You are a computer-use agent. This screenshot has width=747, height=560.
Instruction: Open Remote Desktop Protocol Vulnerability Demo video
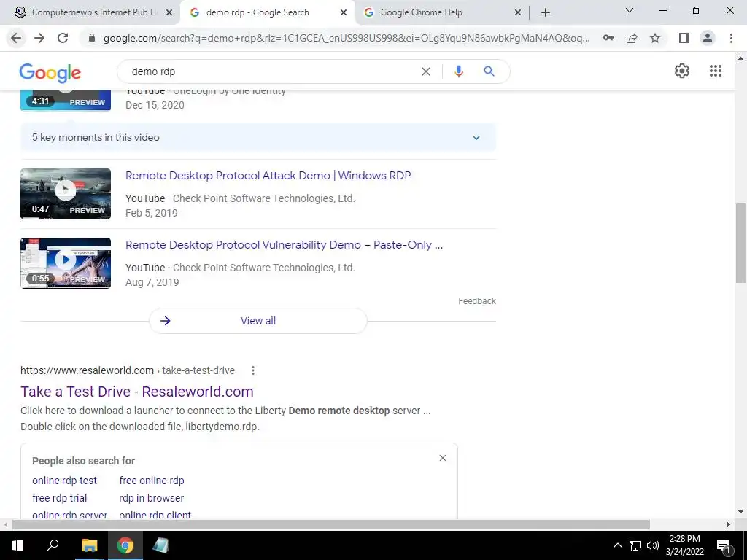point(284,245)
